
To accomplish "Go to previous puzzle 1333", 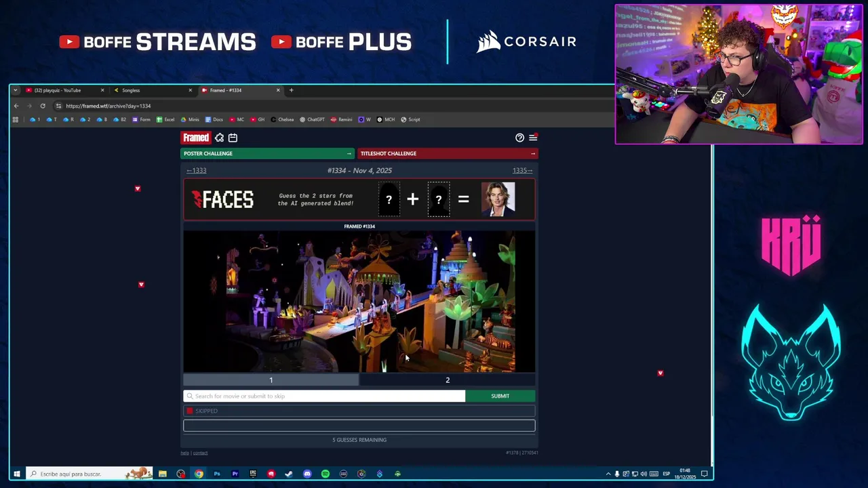I will coord(197,171).
